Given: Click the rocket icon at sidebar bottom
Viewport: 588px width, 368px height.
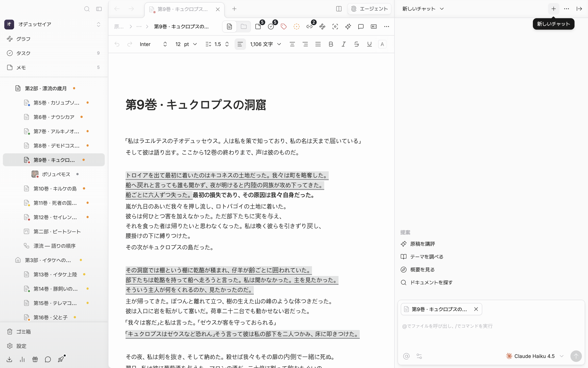Looking at the screenshot, I should [61, 359].
